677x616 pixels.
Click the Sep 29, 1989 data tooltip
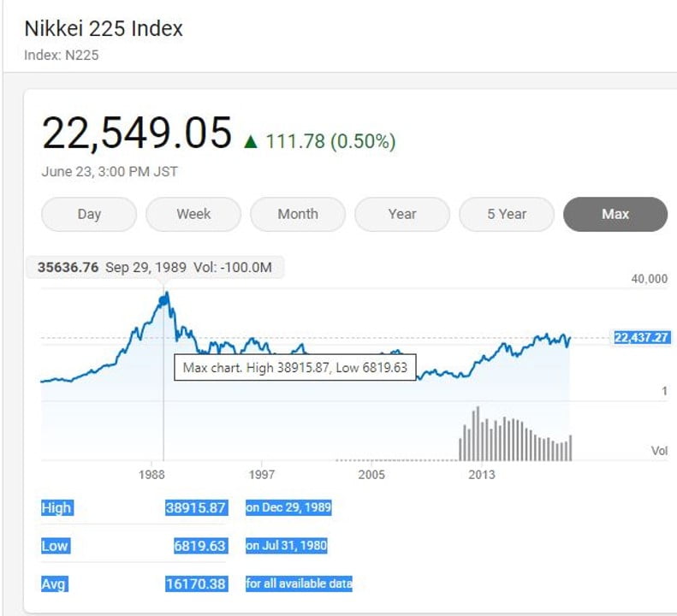coord(155,268)
